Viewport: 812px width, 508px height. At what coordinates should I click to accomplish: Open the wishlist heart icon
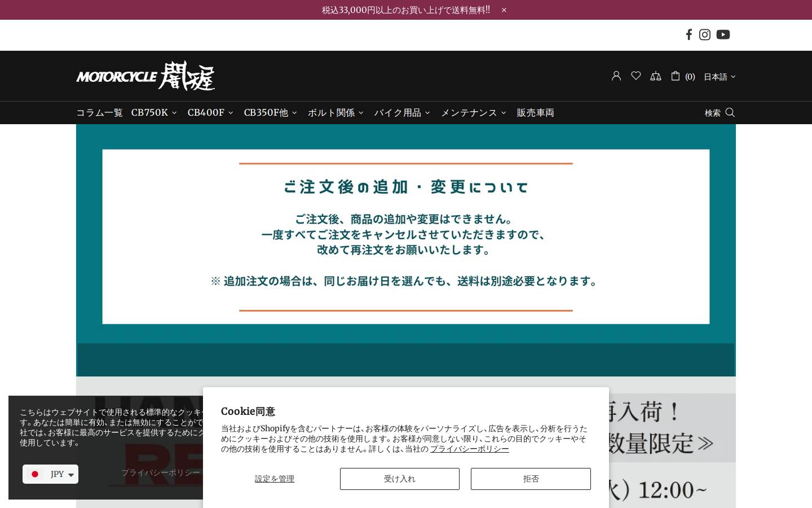click(x=636, y=76)
